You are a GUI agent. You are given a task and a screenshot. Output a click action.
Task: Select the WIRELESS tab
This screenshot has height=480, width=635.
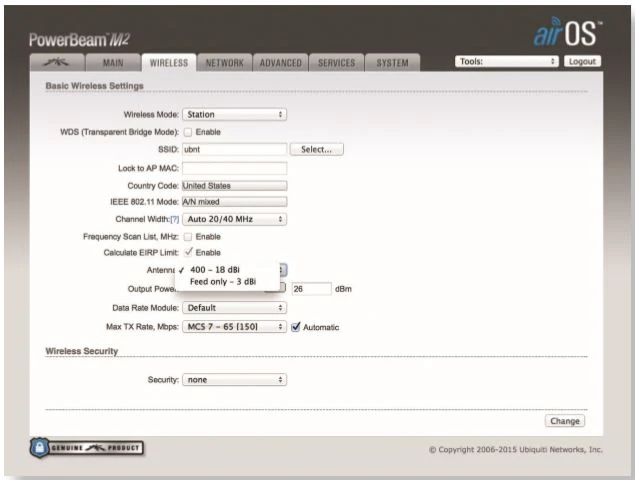coord(169,62)
